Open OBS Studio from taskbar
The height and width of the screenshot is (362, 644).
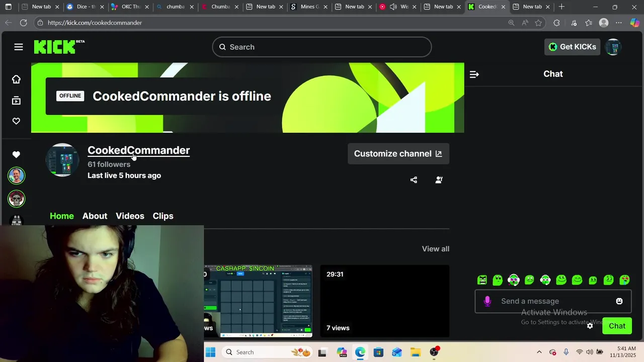(434, 352)
